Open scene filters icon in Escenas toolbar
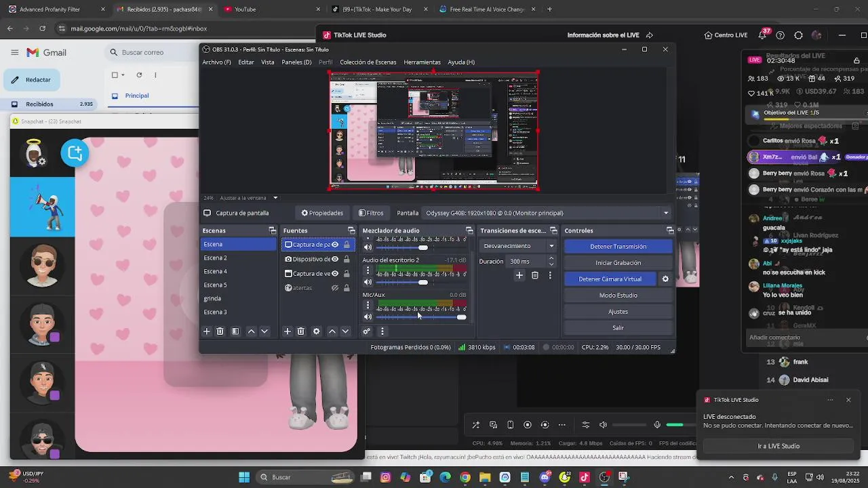This screenshot has height=488, width=868. 235,331
